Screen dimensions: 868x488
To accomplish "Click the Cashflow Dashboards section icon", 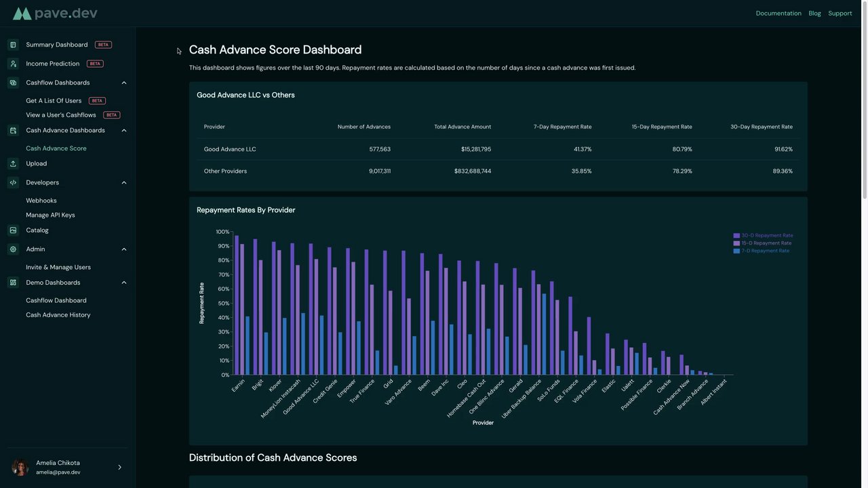I will pyautogui.click(x=13, y=83).
